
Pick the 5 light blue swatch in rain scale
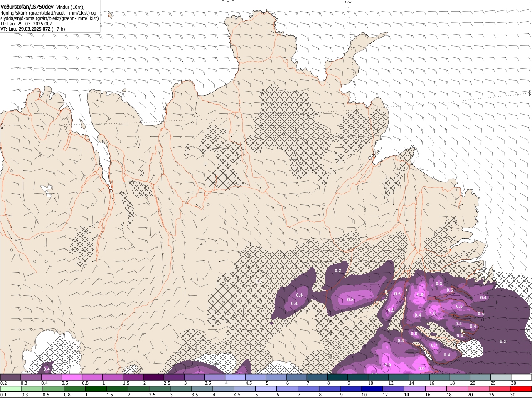[x=266, y=389]
